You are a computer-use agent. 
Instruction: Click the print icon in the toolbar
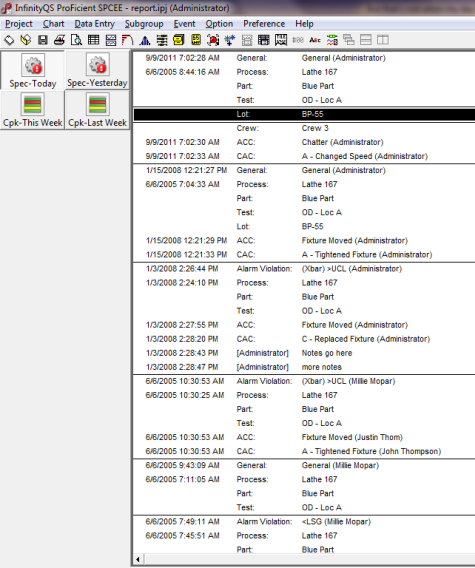(x=59, y=40)
